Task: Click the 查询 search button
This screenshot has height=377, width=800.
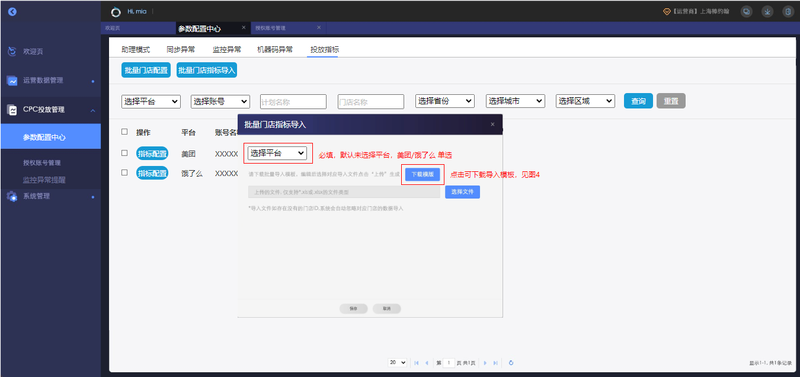Action: pyautogui.click(x=638, y=101)
